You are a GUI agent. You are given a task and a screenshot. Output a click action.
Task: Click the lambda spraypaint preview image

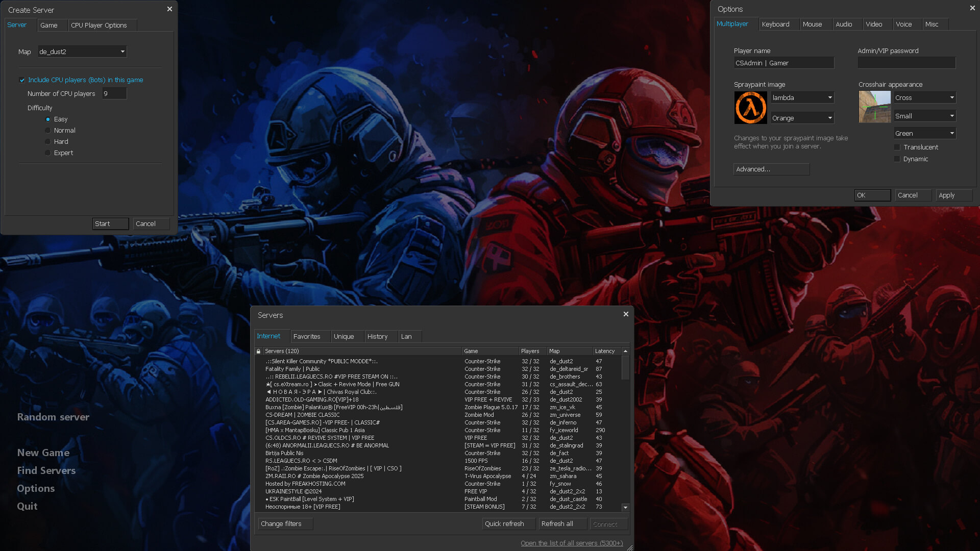(x=750, y=108)
